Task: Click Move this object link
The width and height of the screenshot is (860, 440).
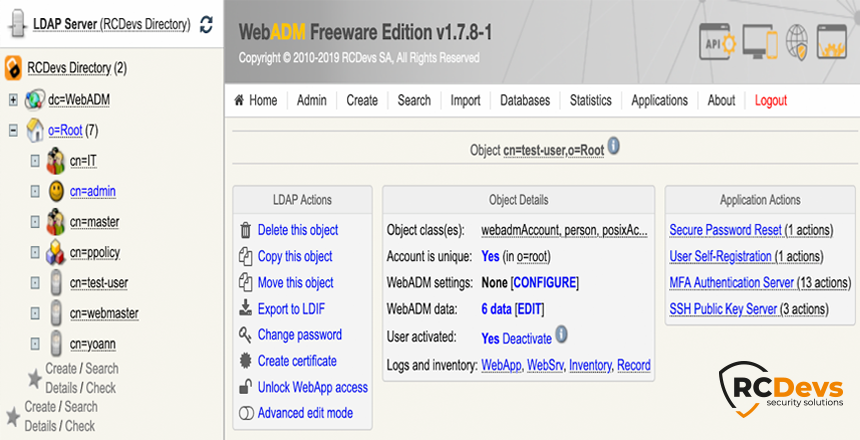Action: pyautogui.click(x=296, y=283)
